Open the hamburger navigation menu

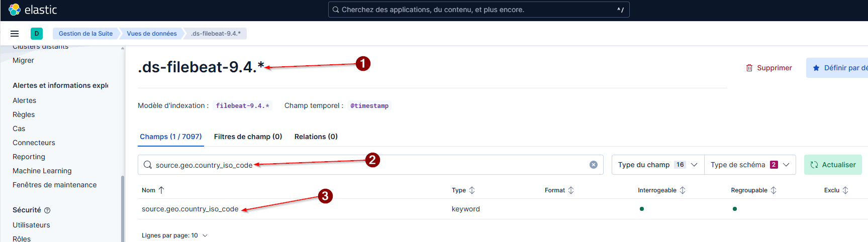point(15,34)
